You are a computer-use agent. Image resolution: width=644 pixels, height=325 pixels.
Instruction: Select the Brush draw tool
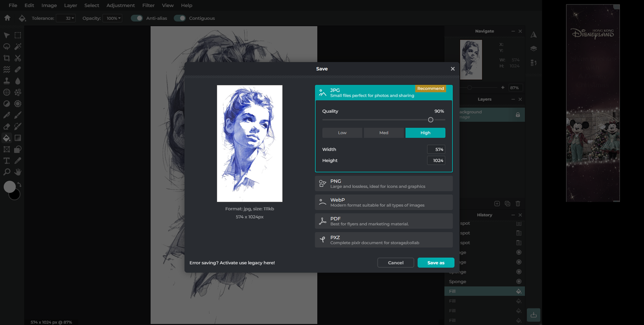pyautogui.click(x=18, y=115)
